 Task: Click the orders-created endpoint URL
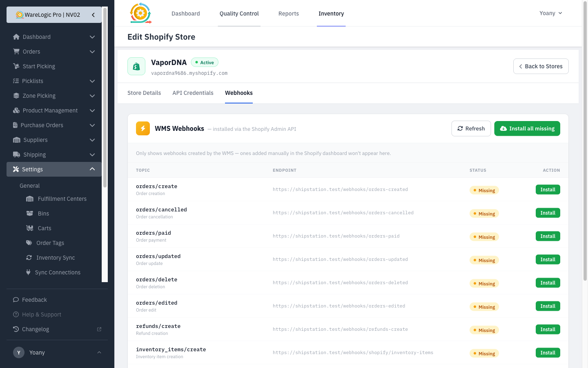point(340,189)
